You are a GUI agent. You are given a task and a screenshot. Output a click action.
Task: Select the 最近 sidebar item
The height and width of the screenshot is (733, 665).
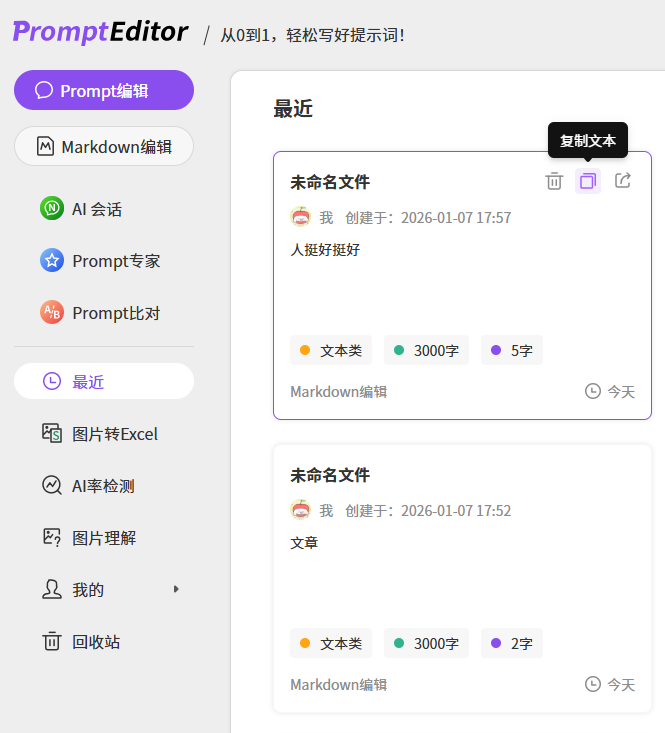[x=104, y=381]
